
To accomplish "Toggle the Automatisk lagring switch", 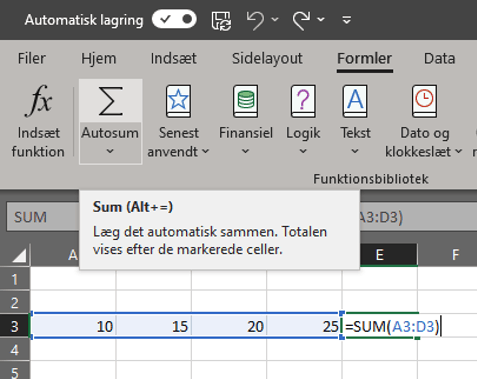I will point(174,20).
